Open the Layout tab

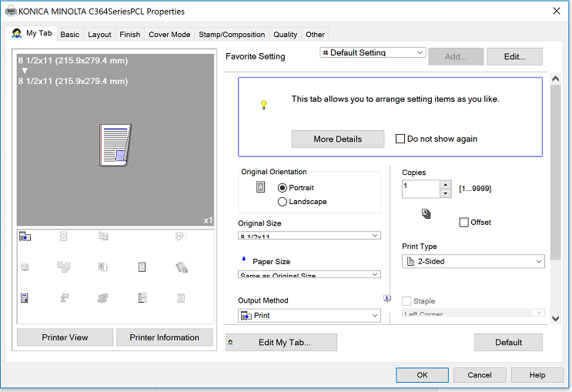(x=99, y=35)
